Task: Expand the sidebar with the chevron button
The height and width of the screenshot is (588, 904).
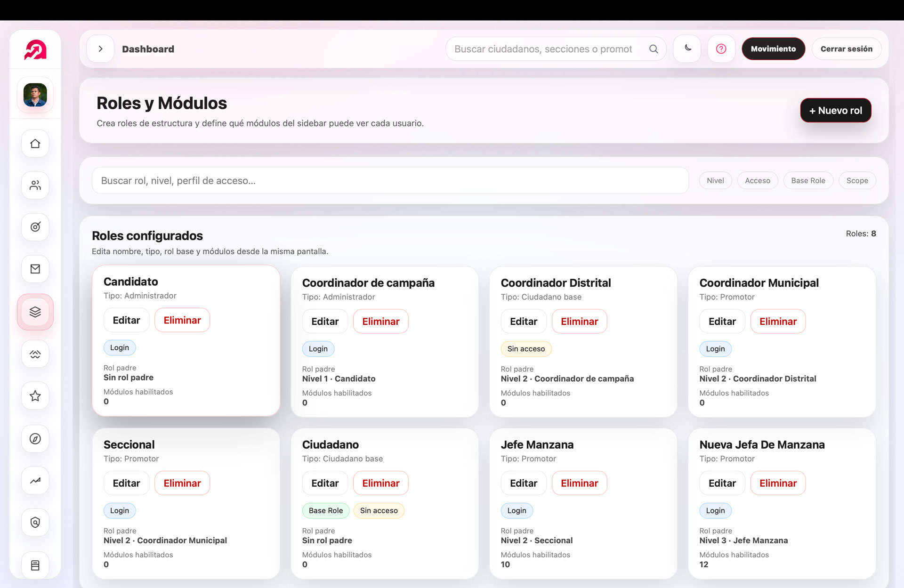Action: click(x=100, y=49)
